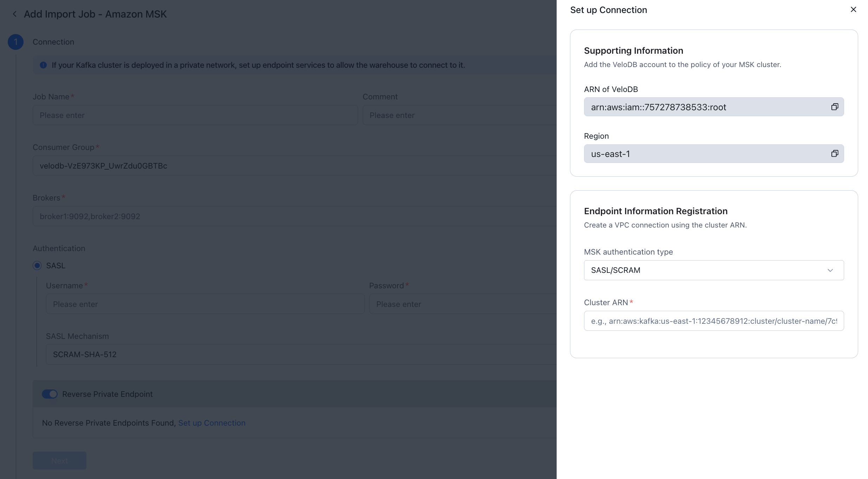The height and width of the screenshot is (479, 868).
Task: Click the Username input field
Action: [x=205, y=304]
